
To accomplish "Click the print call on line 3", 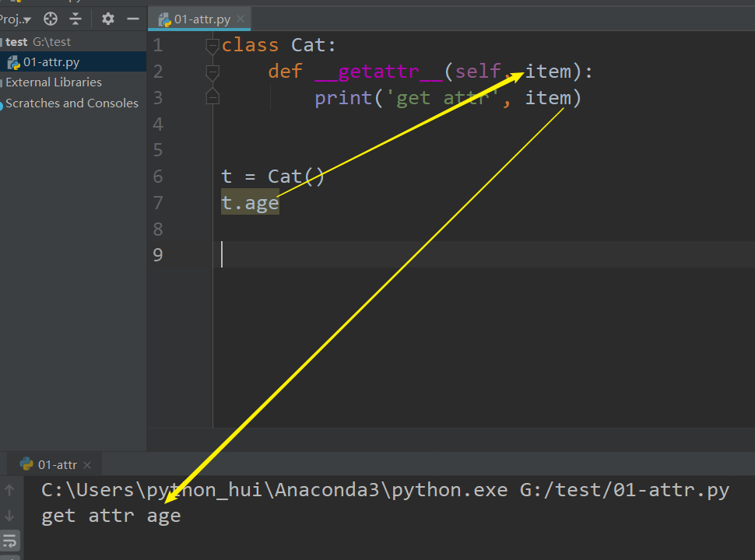I will point(342,98).
